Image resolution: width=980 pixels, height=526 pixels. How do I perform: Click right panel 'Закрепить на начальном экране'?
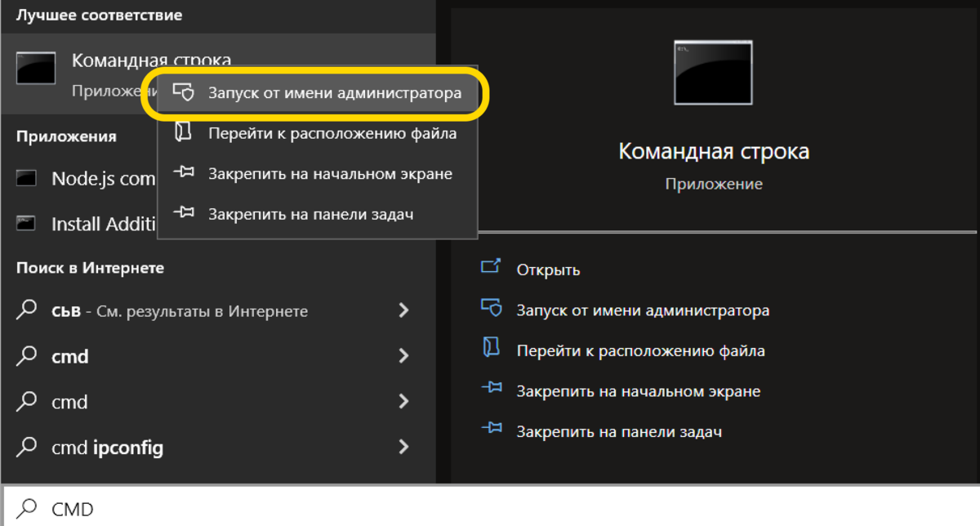[639, 391]
